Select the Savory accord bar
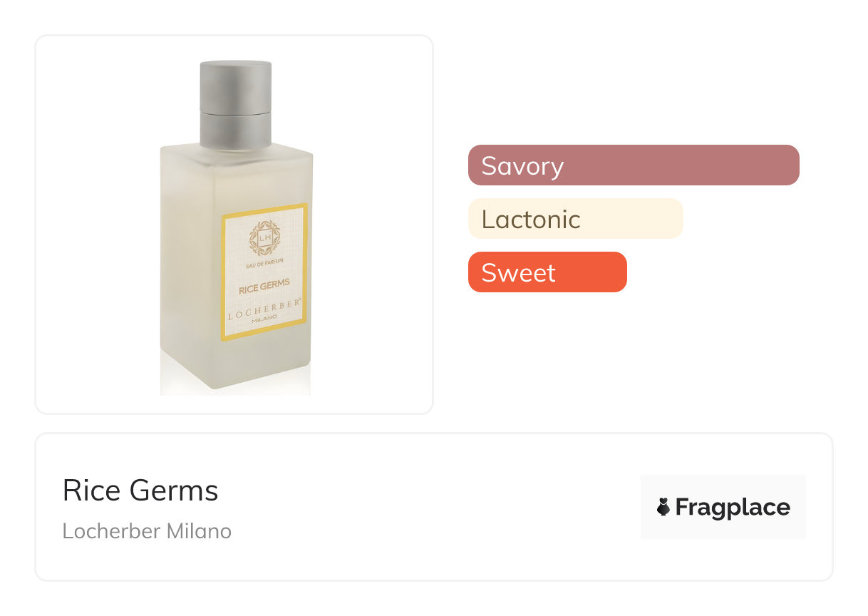The height and width of the screenshot is (616, 868). (x=633, y=165)
